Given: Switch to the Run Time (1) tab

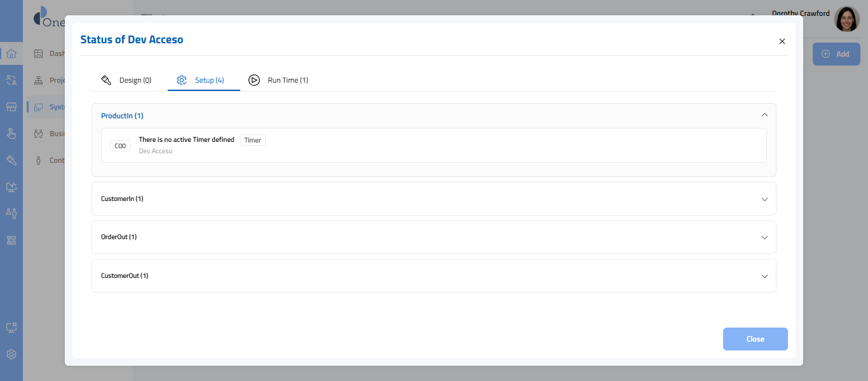Looking at the screenshot, I should point(287,80).
